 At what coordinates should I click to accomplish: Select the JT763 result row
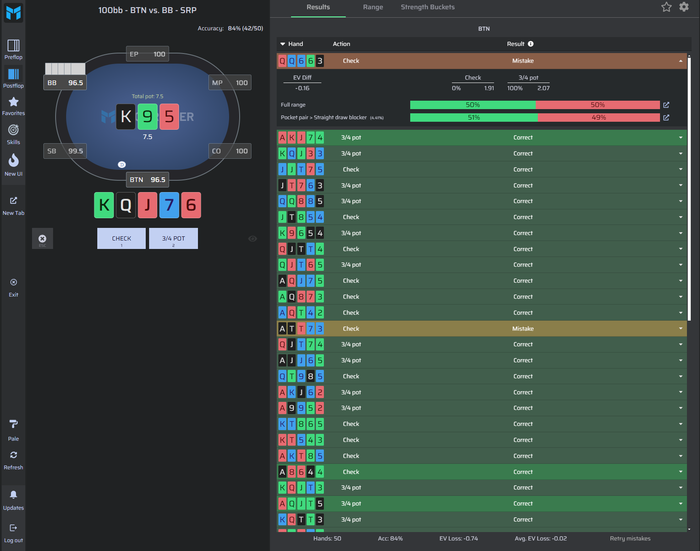481,185
